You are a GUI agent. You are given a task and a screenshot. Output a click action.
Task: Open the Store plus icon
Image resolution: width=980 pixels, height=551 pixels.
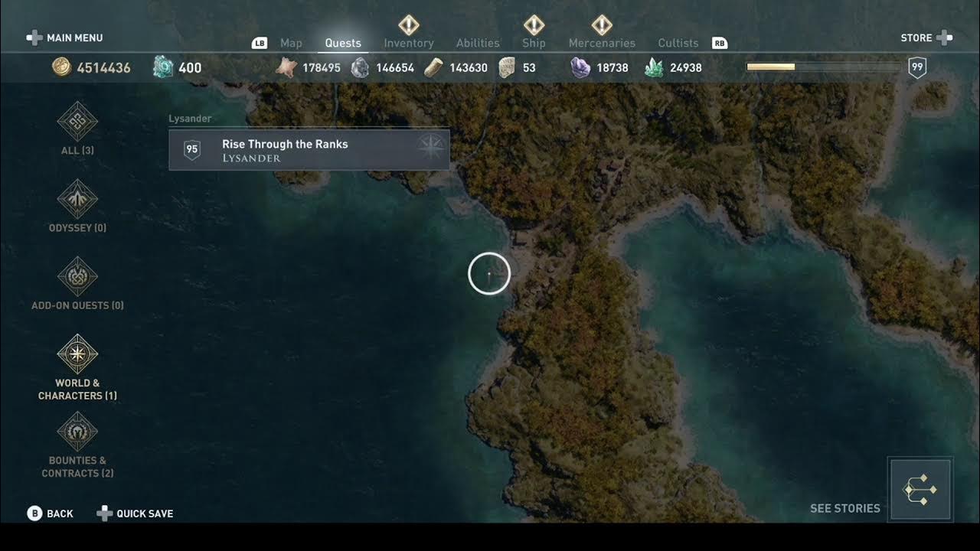coord(945,37)
